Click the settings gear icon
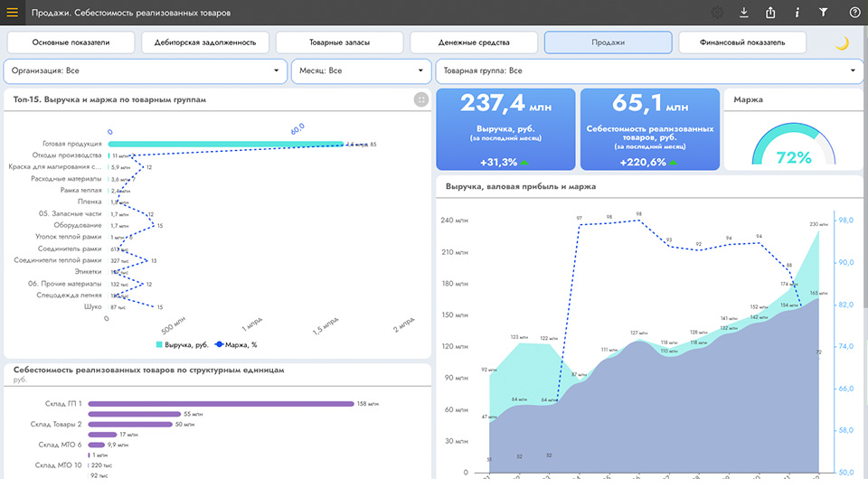Screen dimensions: 868x488 click(717, 12)
